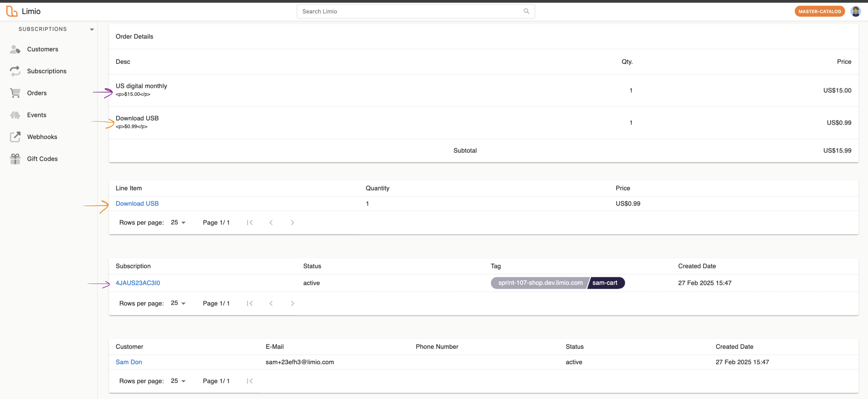The width and height of the screenshot is (868, 399).
Task: Click the Subscriptions loop icon
Action: [x=15, y=71]
